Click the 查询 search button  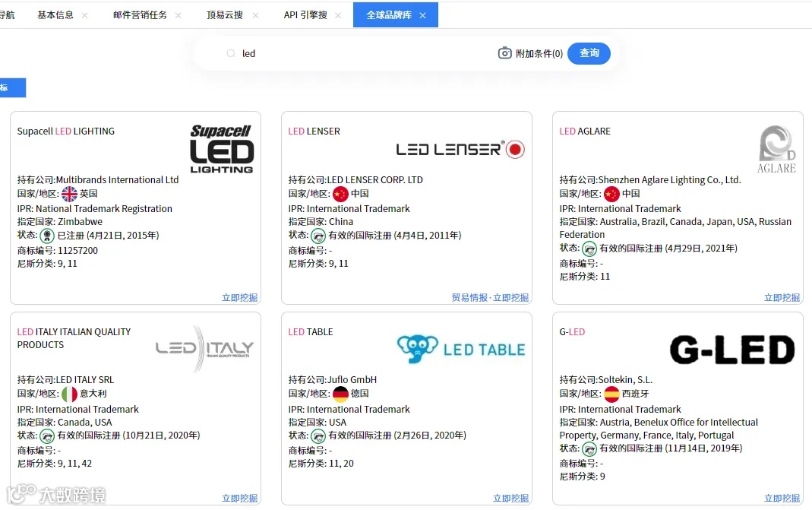pos(589,53)
